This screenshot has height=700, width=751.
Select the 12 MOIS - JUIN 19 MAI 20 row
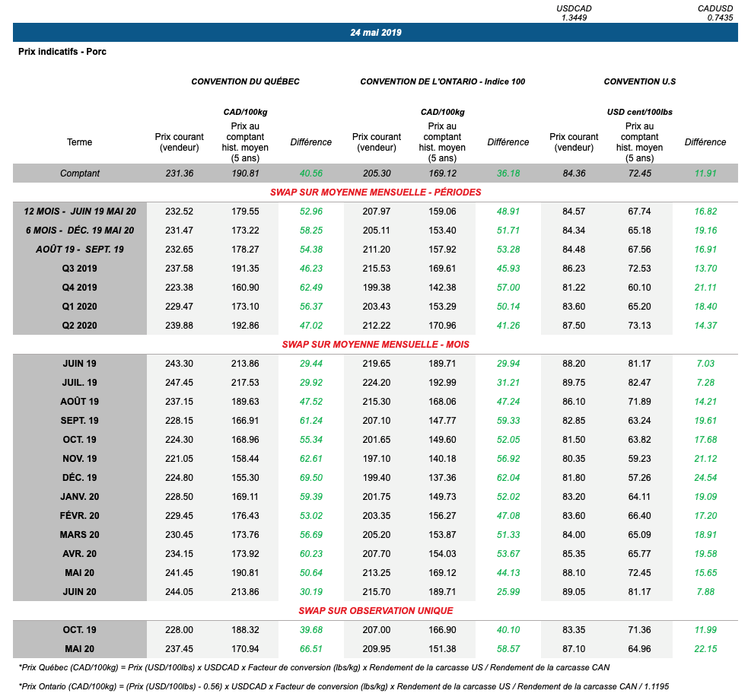pyautogui.click(x=80, y=212)
